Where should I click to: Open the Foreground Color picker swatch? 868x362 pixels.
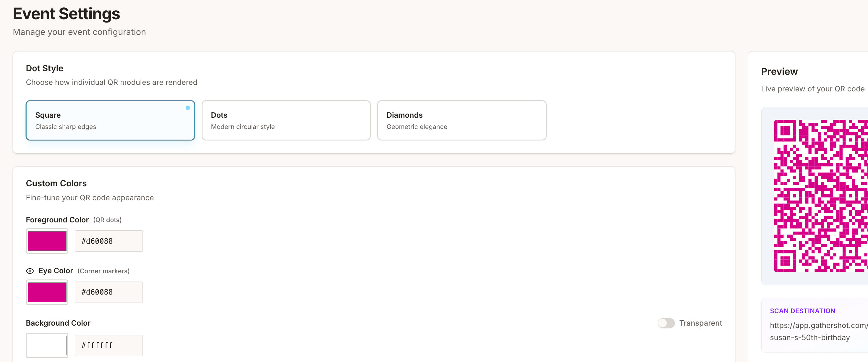click(x=47, y=241)
